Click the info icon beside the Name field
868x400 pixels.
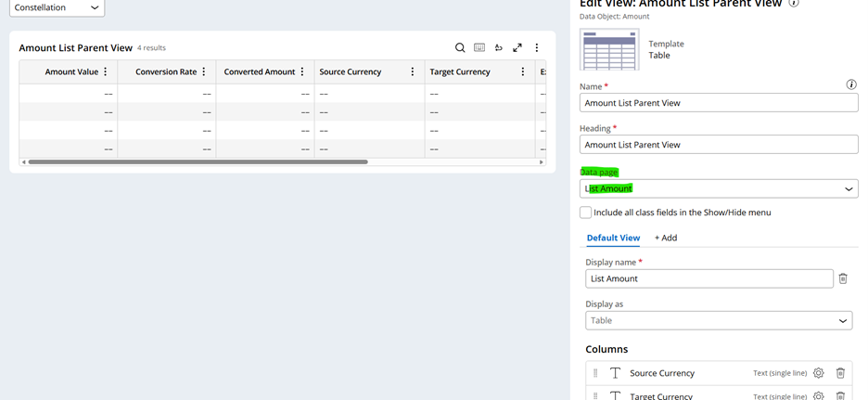851,84
